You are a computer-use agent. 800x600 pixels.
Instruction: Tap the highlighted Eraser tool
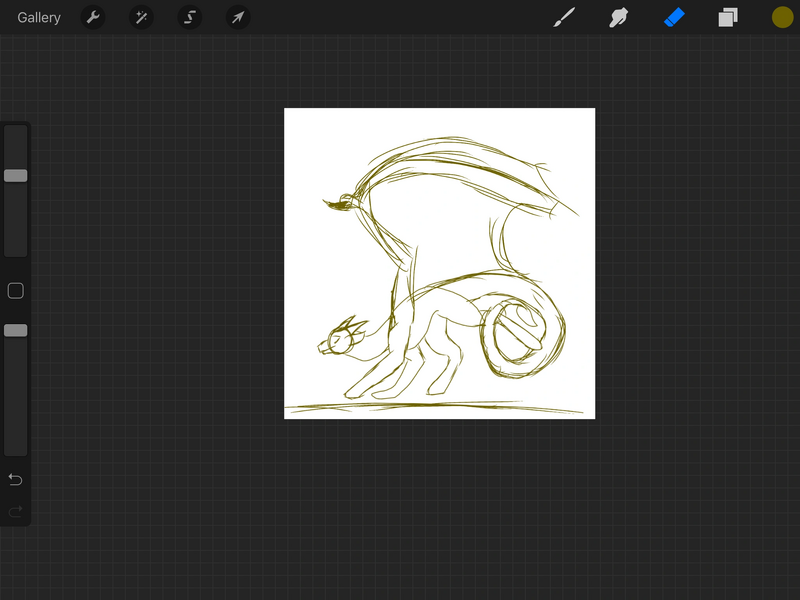[x=674, y=18]
